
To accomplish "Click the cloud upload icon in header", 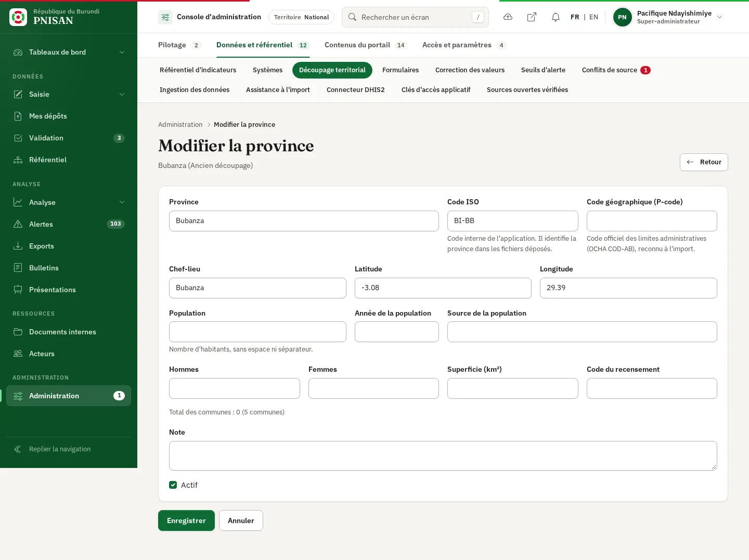I will (x=508, y=17).
